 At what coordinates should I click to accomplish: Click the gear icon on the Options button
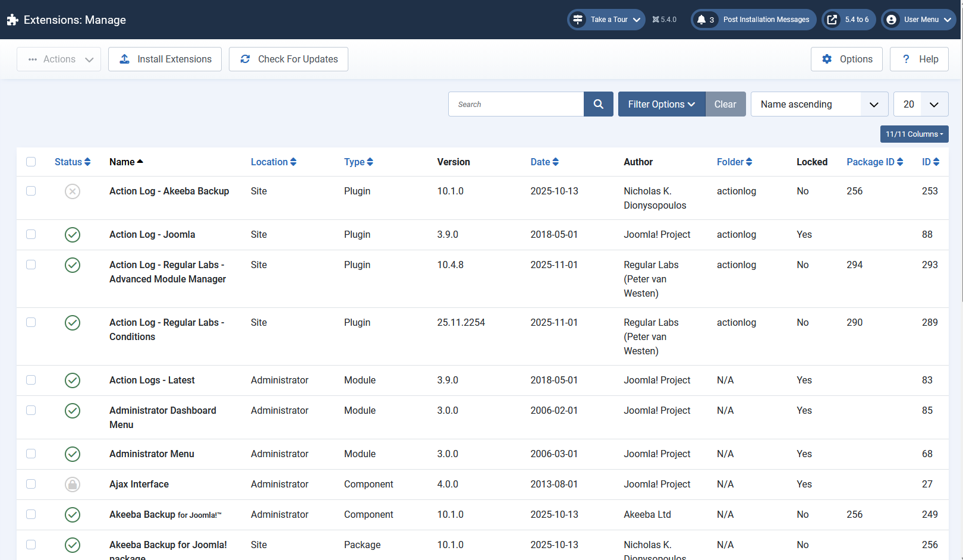[827, 59]
